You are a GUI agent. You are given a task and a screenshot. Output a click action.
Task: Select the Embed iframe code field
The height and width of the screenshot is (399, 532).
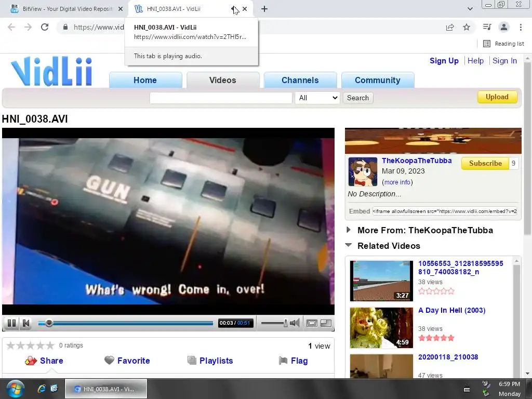point(445,211)
